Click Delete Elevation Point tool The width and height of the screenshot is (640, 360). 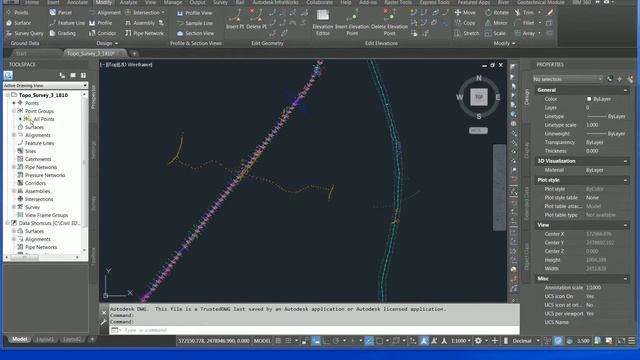(389, 23)
